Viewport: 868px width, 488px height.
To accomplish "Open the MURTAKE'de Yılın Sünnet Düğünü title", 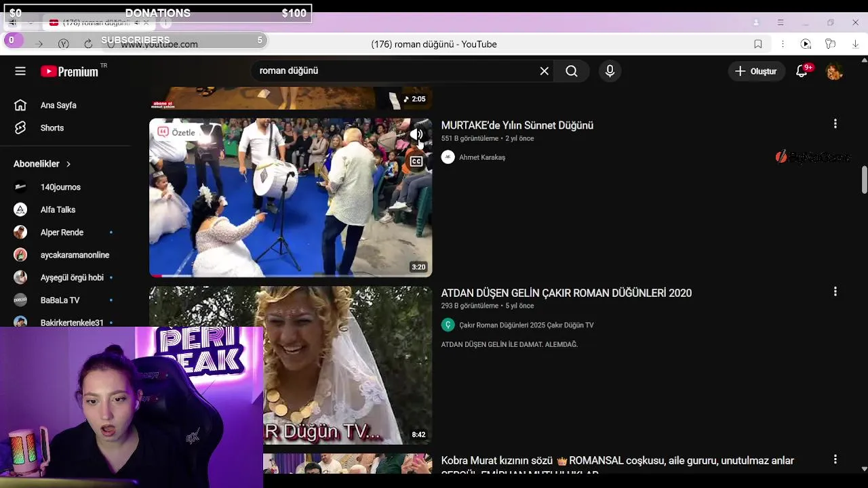I will [x=517, y=125].
